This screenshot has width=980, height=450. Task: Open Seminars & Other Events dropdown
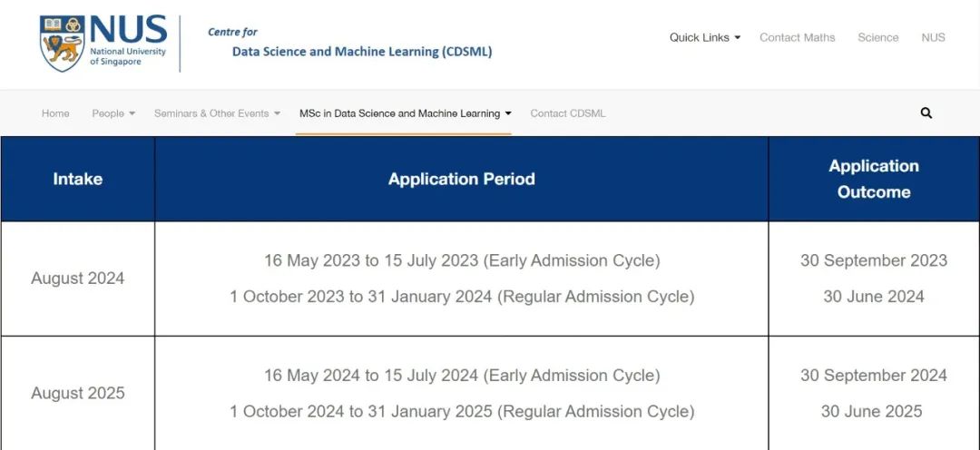point(217,113)
